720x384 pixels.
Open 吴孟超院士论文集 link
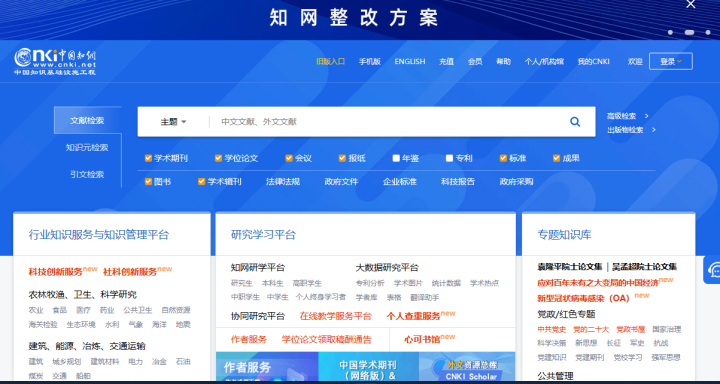point(644,267)
